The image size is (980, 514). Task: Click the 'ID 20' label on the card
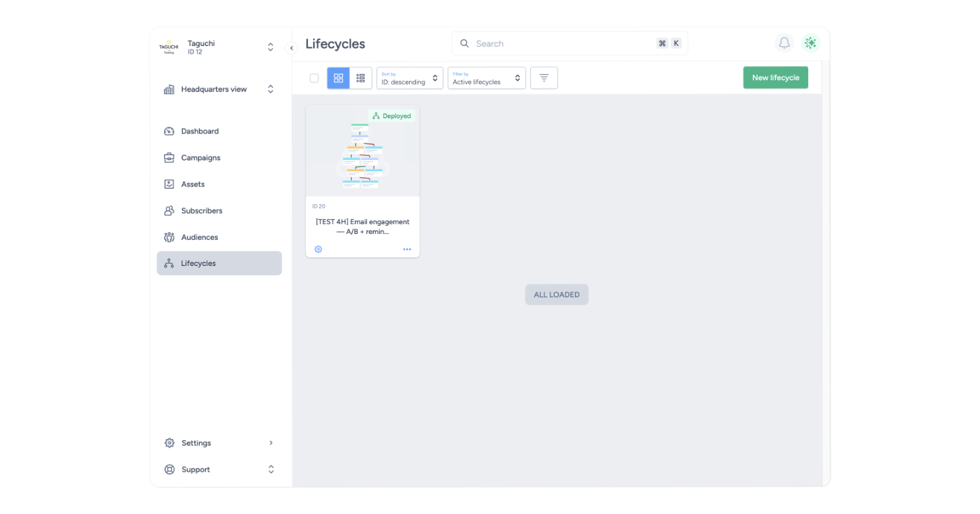pyautogui.click(x=319, y=207)
